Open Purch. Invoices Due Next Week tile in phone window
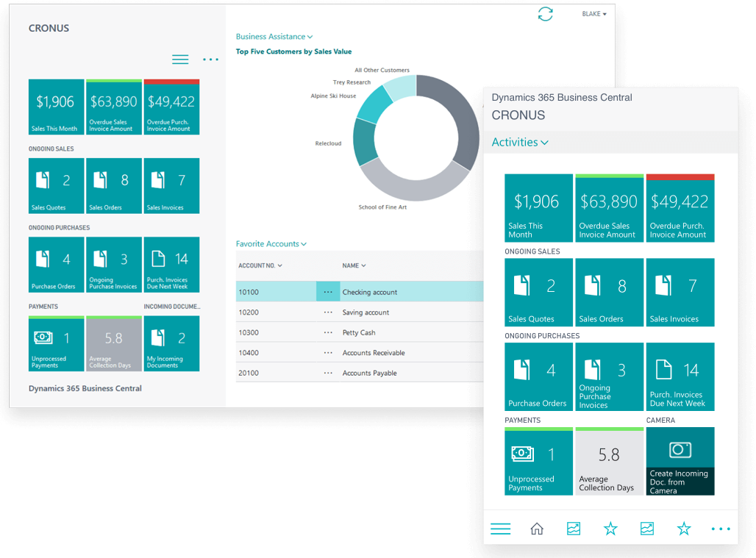The height and width of the screenshot is (558, 756). 680,377
